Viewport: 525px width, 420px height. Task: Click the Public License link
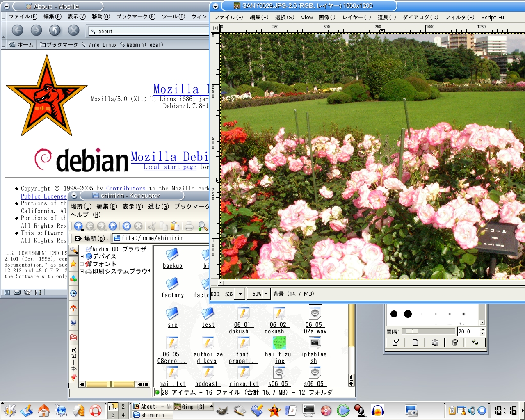tap(43, 196)
